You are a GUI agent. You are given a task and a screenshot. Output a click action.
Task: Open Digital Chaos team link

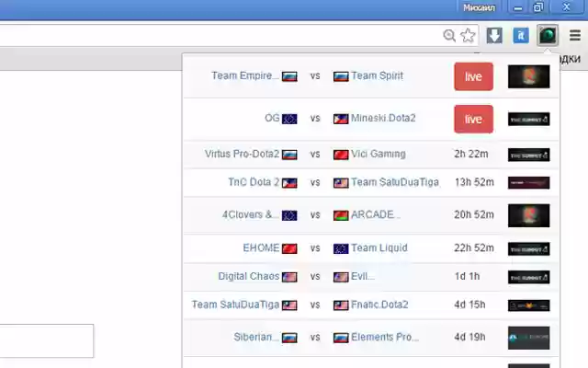point(249,276)
